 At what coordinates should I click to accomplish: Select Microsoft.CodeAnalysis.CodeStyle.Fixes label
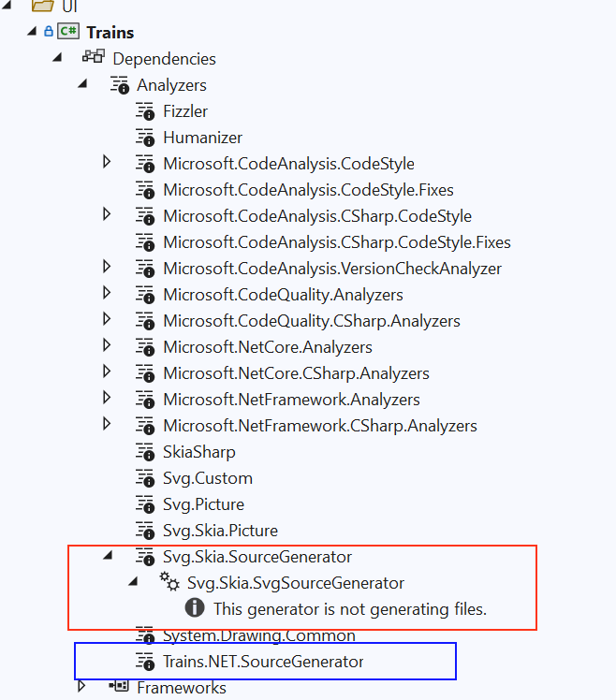tap(308, 190)
